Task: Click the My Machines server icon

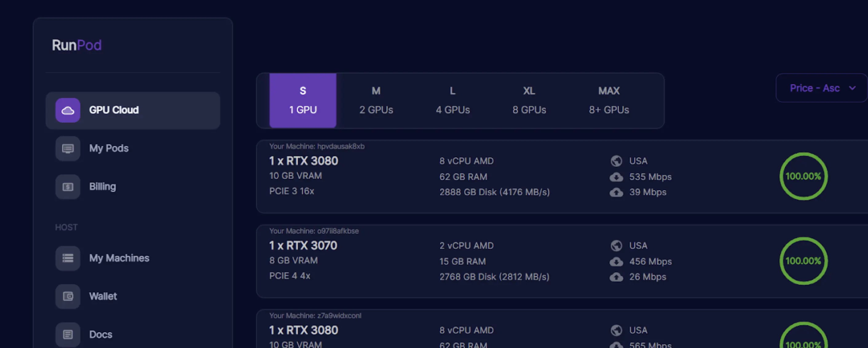Action: tap(68, 258)
